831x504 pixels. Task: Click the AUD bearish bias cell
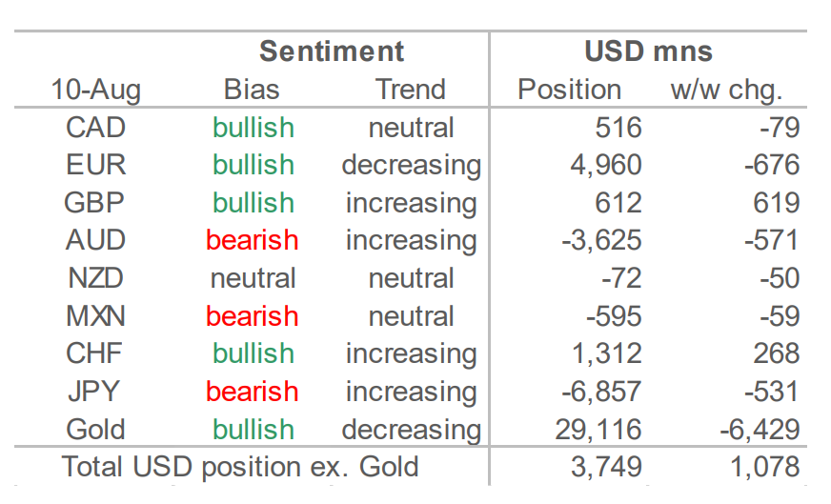point(253,241)
